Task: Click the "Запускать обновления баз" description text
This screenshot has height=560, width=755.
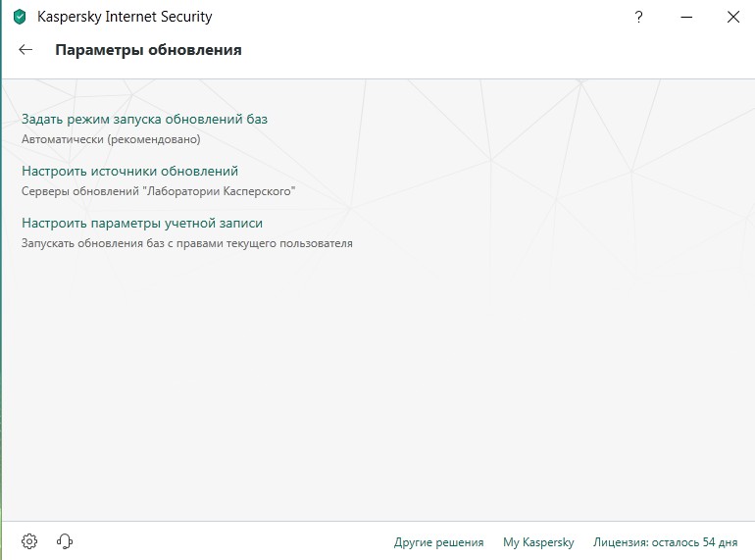Action: (186, 243)
